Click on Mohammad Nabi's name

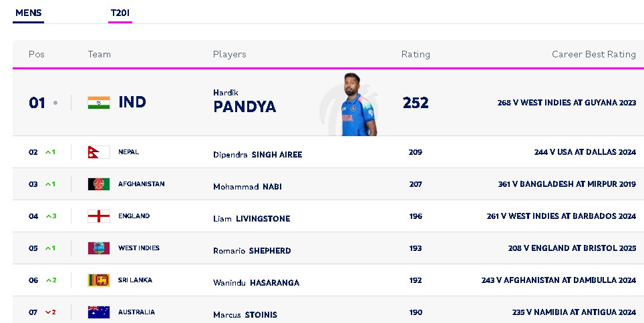click(247, 186)
